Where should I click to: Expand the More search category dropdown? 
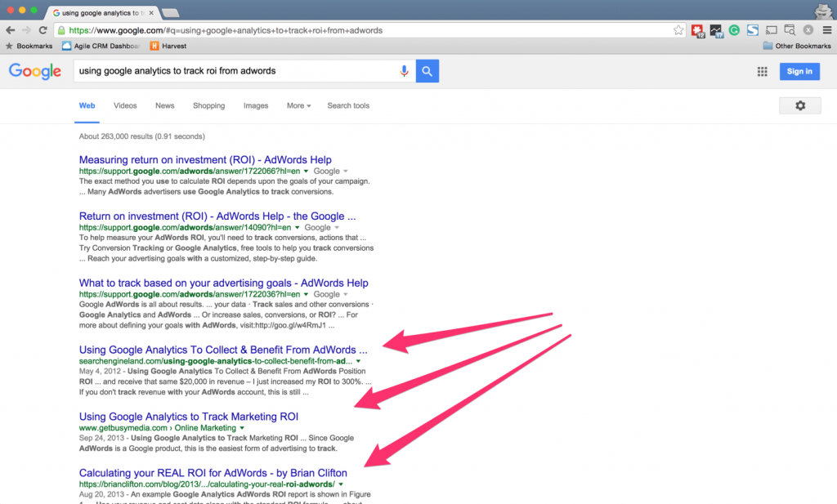(298, 105)
